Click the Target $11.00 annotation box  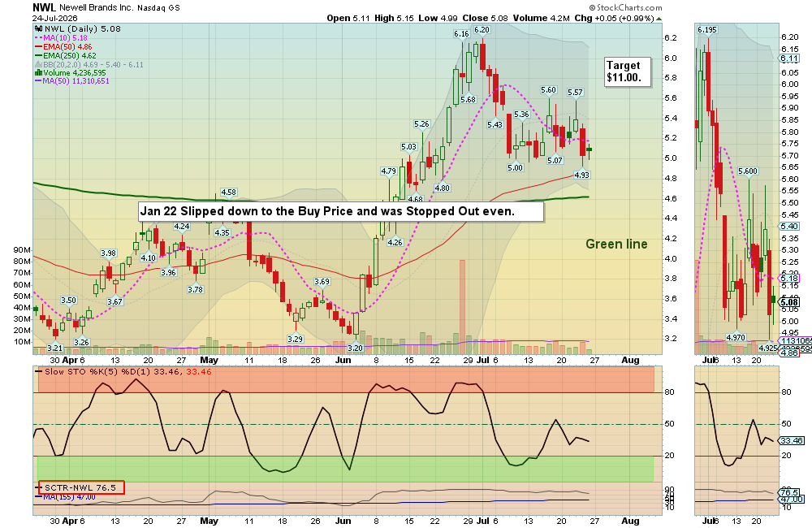628,72
